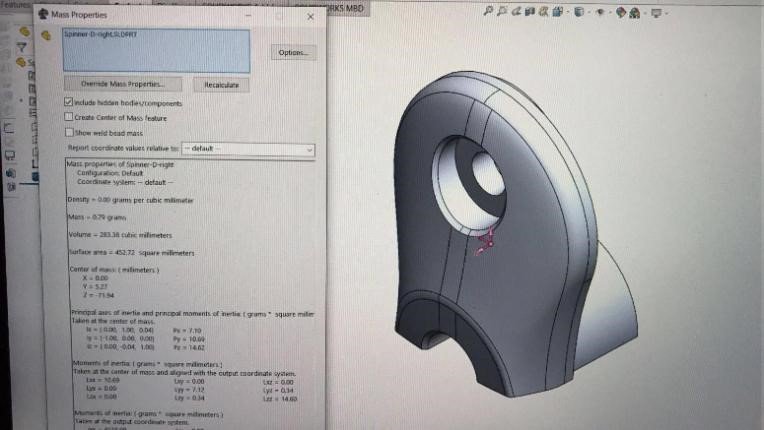
Task: Click the Principal axes of inertia heading
Action: (192, 314)
